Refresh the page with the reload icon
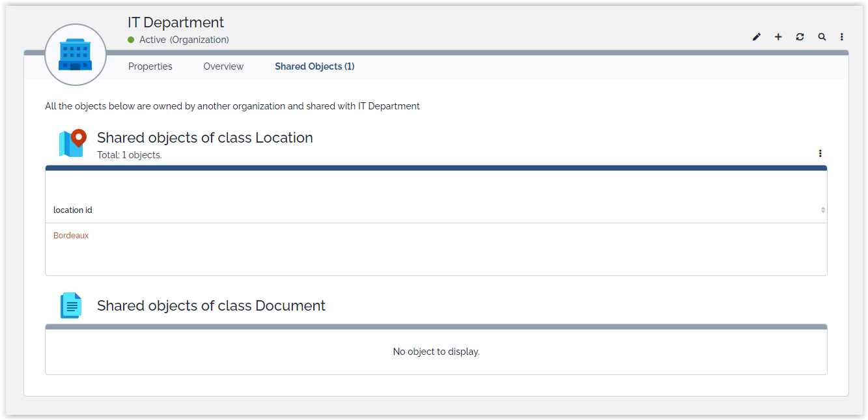 (800, 37)
